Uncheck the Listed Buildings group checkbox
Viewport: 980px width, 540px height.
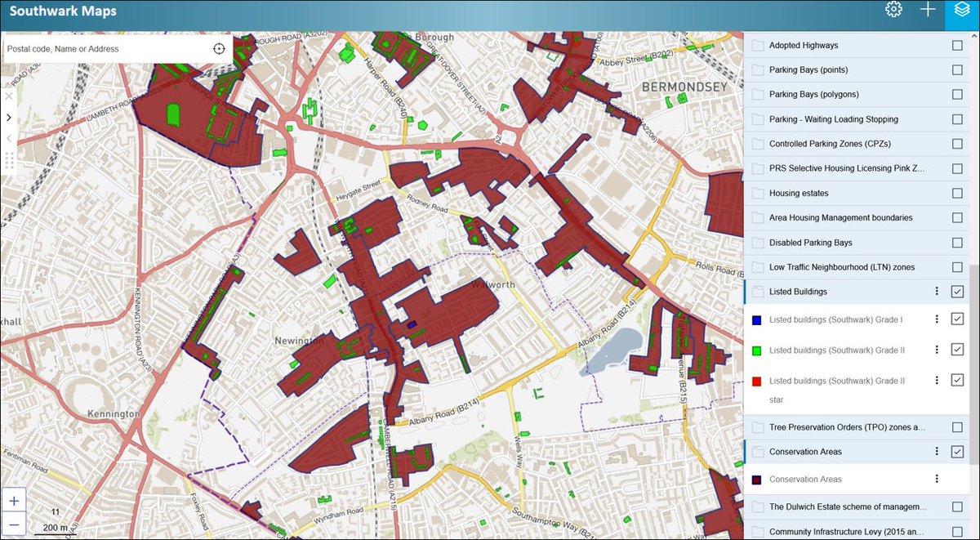click(x=957, y=292)
